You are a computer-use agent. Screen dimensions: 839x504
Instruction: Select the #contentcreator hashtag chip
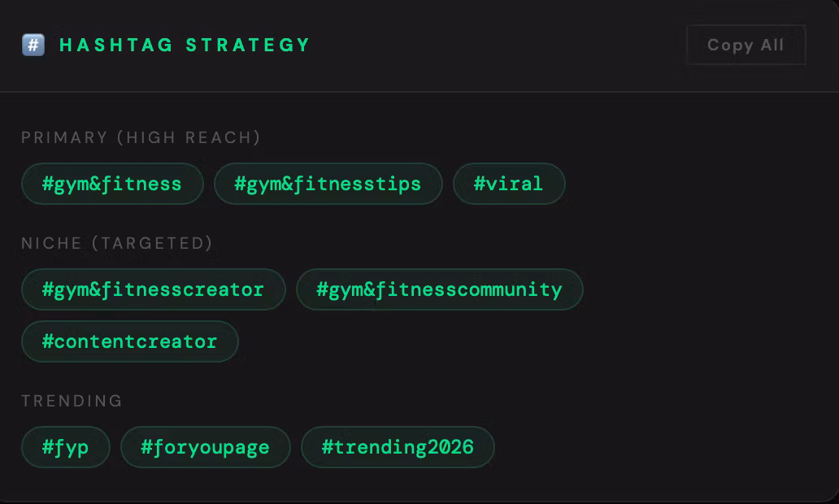point(130,341)
